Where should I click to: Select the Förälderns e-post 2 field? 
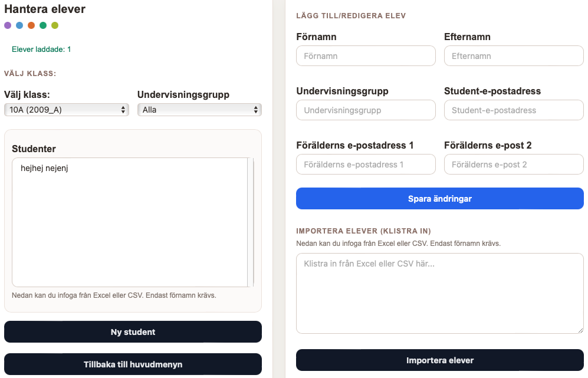pos(514,165)
